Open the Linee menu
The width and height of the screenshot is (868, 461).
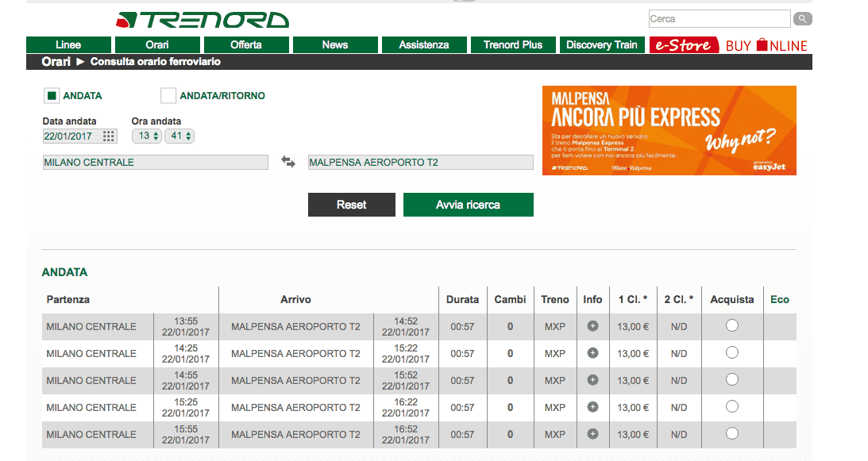click(x=68, y=44)
